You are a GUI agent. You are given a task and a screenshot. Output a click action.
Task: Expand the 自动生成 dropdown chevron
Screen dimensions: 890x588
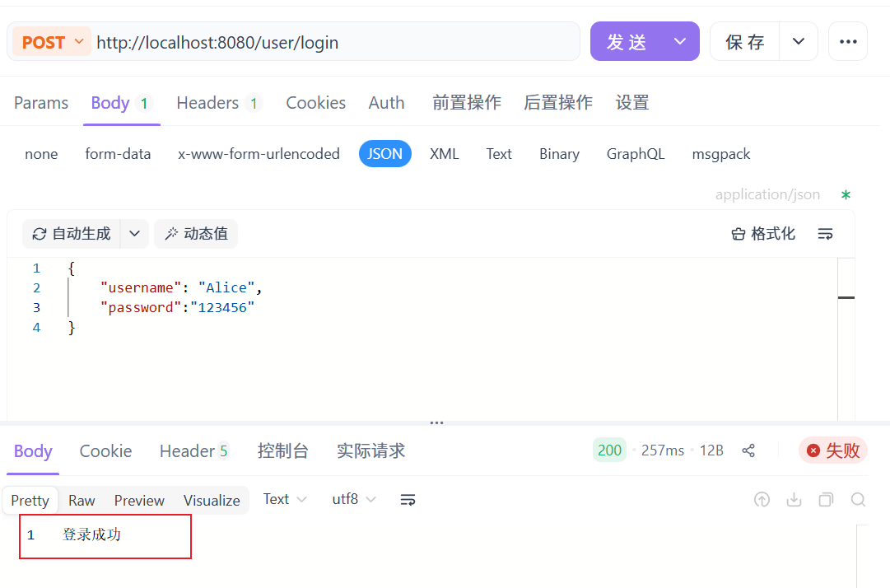pos(134,234)
